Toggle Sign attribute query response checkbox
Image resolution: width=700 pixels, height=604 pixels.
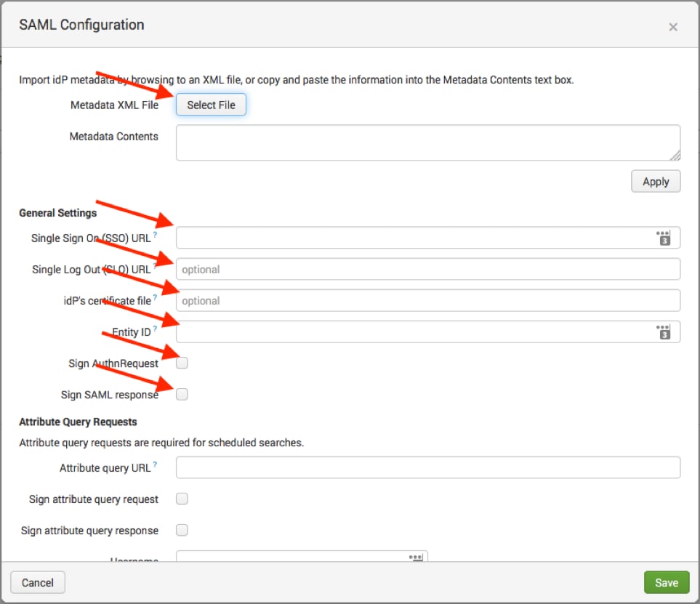(182, 530)
